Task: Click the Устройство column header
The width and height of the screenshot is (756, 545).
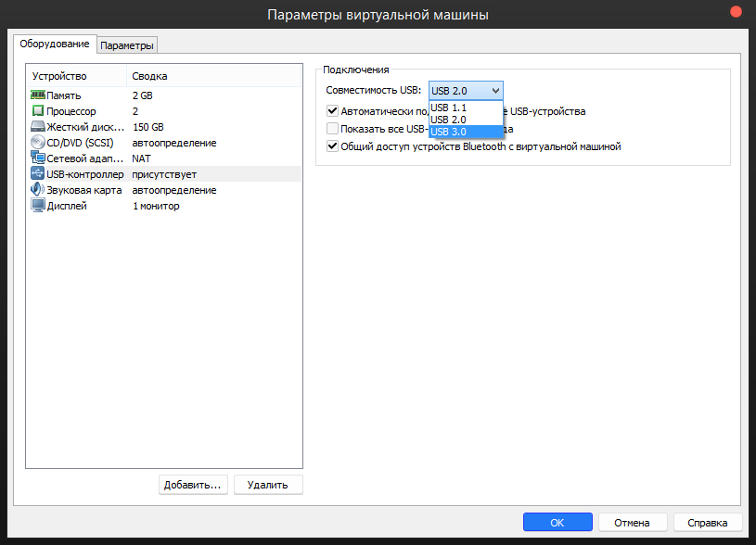Action: (x=59, y=76)
